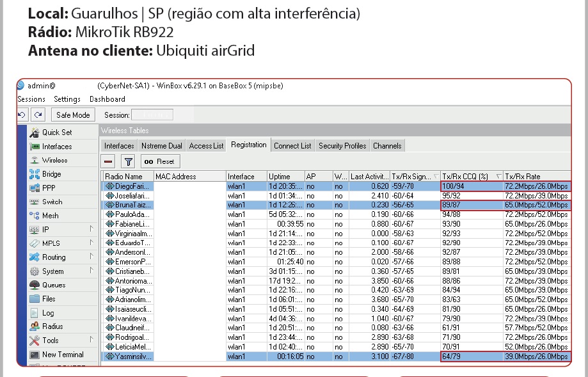The image size is (588, 377).
Task: Select the Cristianeb registration row
Action: click(337, 271)
